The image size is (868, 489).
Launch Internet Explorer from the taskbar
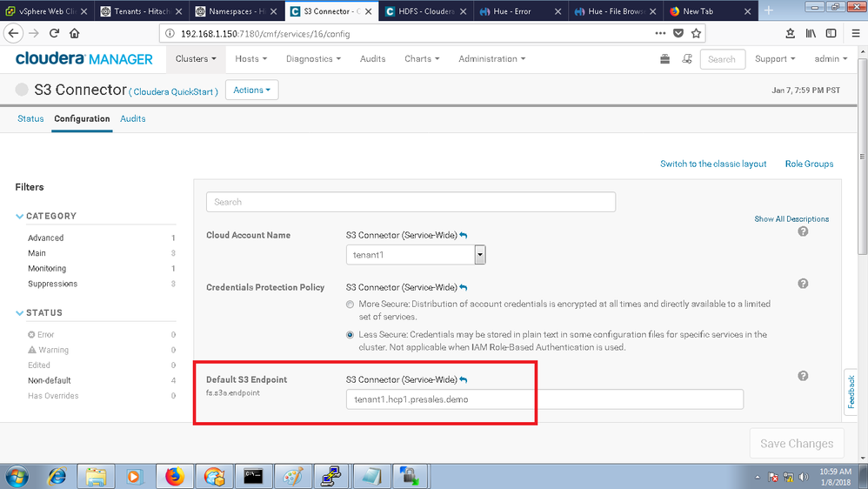tap(57, 476)
